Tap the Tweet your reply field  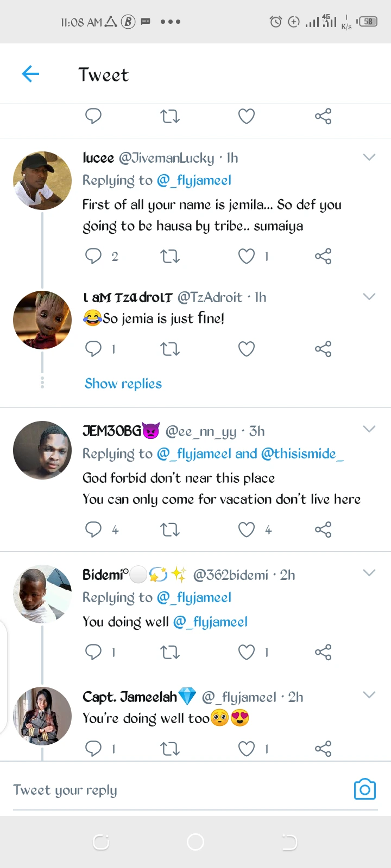point(163,790)
